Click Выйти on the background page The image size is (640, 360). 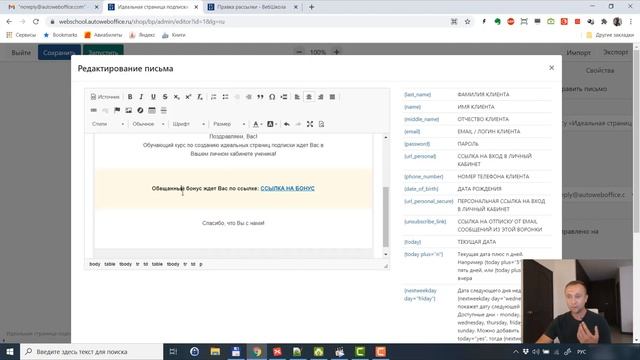click(x=21, y=53)
